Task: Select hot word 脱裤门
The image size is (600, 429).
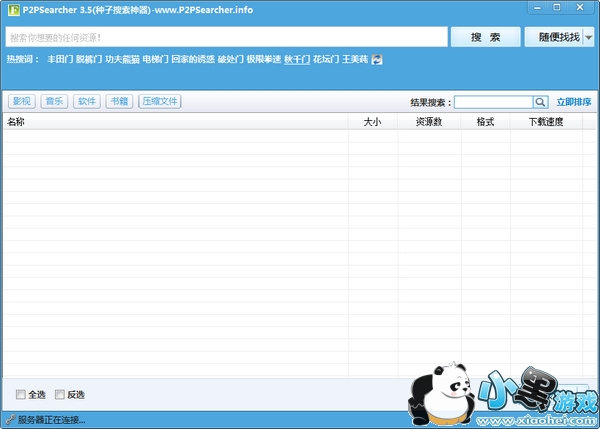Action: point(89,59)
